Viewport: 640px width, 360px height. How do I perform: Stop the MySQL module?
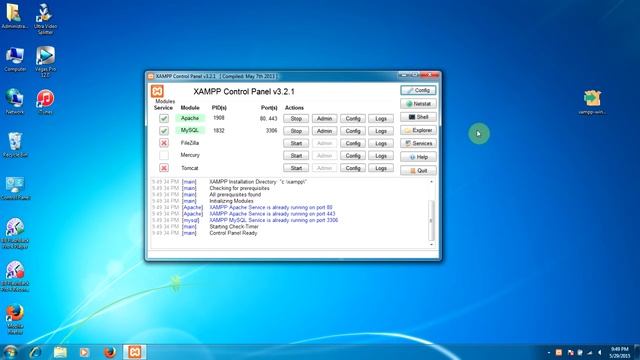296,131
